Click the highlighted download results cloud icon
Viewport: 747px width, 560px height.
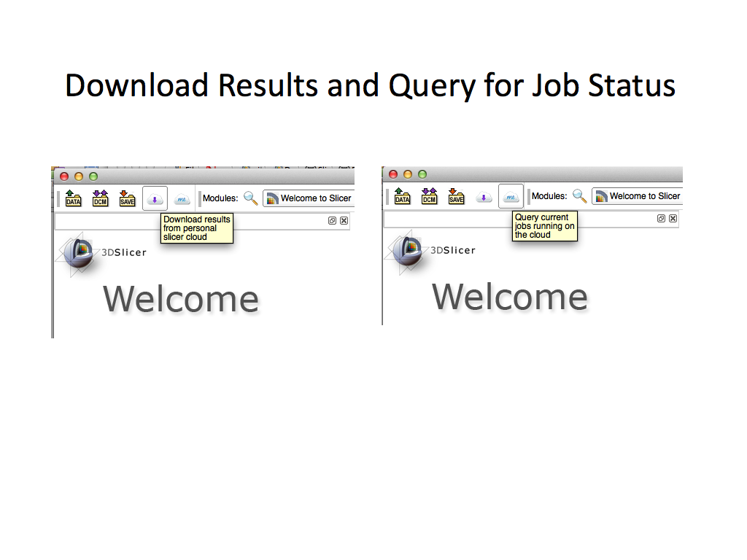coord(155,198)
